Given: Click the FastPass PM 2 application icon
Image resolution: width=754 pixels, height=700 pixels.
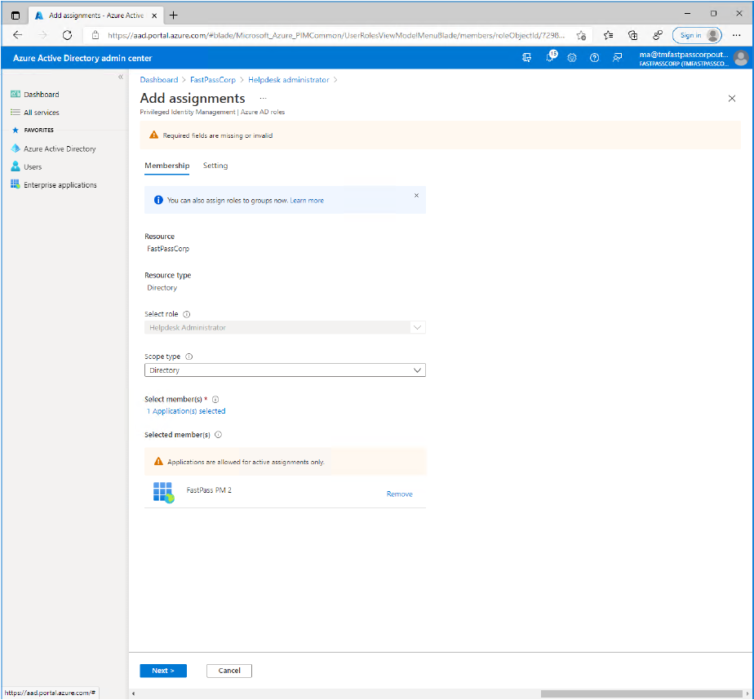Looking at the screenshot, I should point(163,493).
